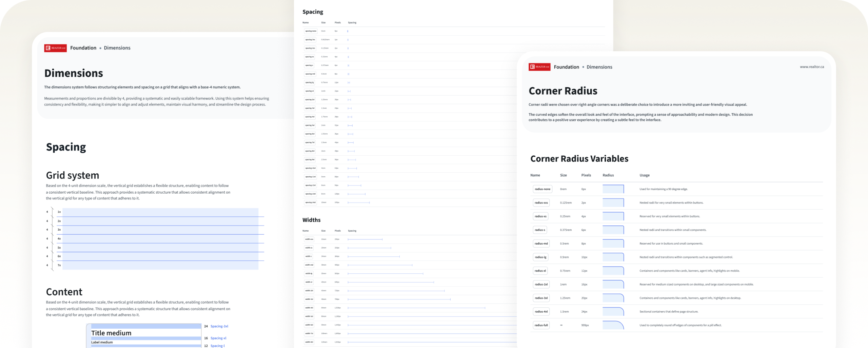The image size is (868, 348).
Task: Click the spacing-14xl measurement bar
Action: pos(359,202)
